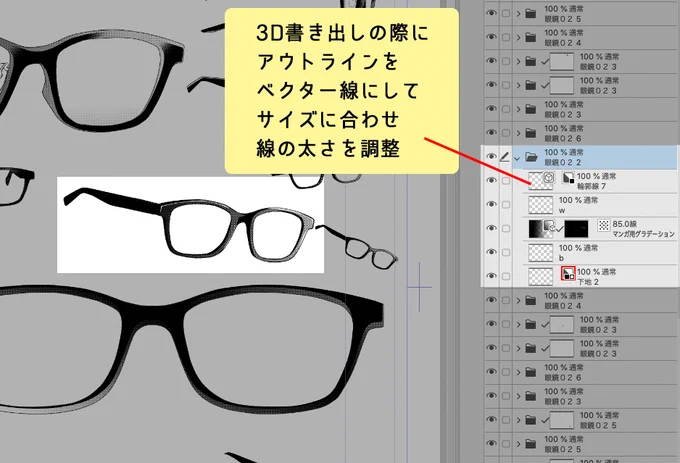
Task: Select the 下地 2 layer name
Action: pyautogui.click(x=588, y=282)
